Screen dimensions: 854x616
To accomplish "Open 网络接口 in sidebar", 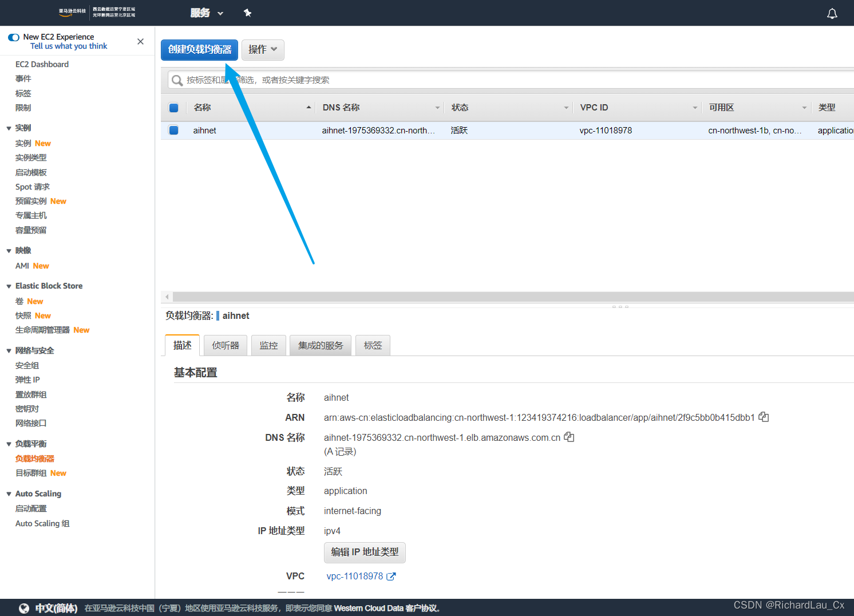I will click(x=31, y=423).
